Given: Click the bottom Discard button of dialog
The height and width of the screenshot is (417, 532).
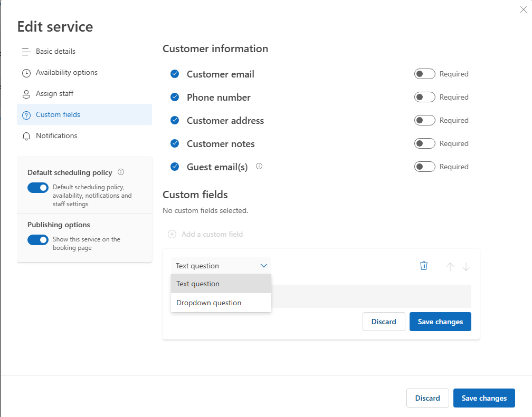Looking at the screenshot, I should pyautogui.click(x=427, y=398).
